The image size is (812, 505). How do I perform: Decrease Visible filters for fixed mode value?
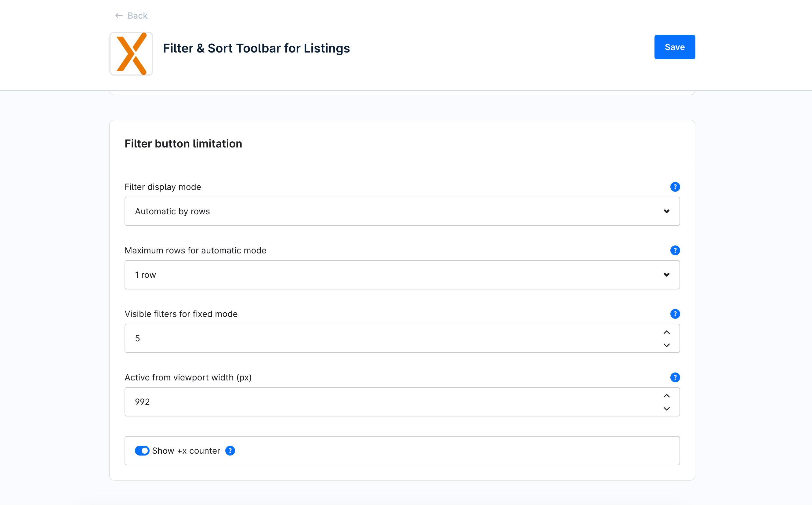666,345
